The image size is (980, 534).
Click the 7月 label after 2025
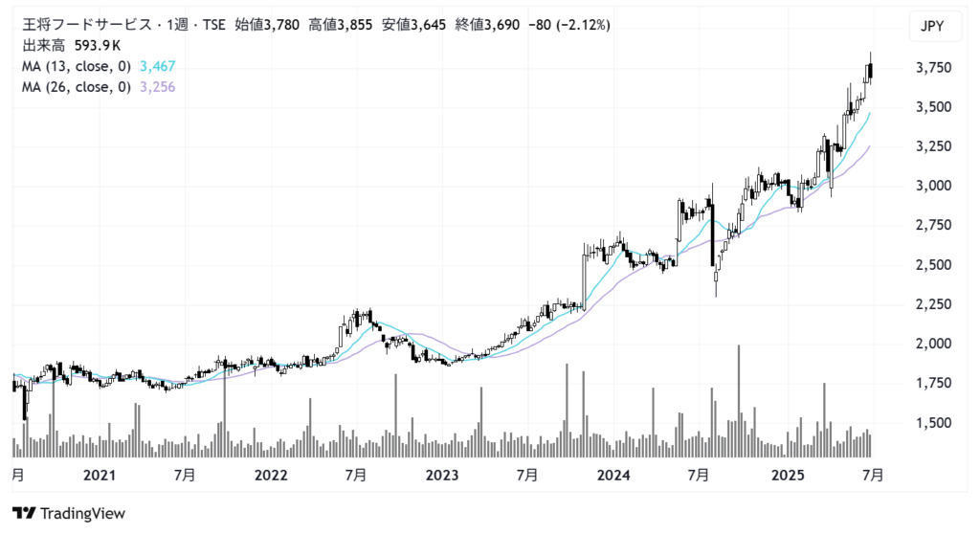click(x=873, y=476)
